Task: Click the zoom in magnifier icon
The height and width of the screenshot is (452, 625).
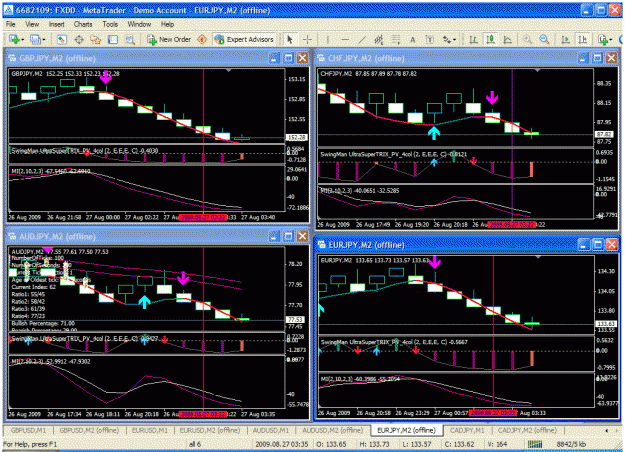Action: click(527, 39)
